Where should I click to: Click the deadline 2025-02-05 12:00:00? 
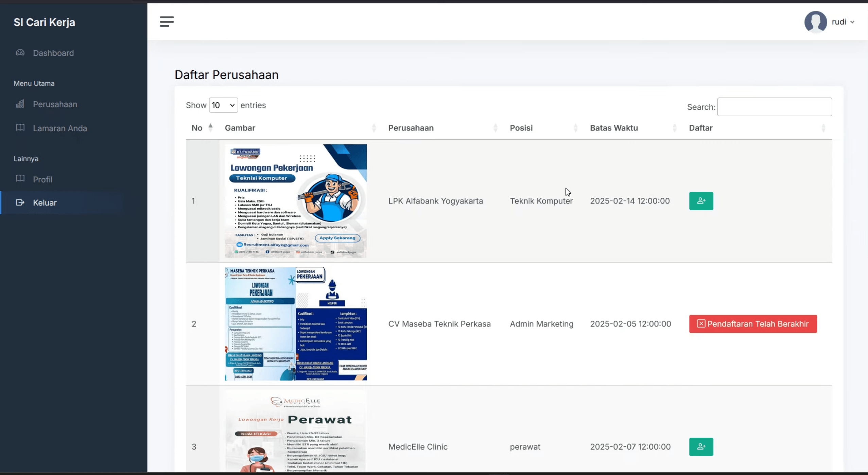click(x=630, y=324)
